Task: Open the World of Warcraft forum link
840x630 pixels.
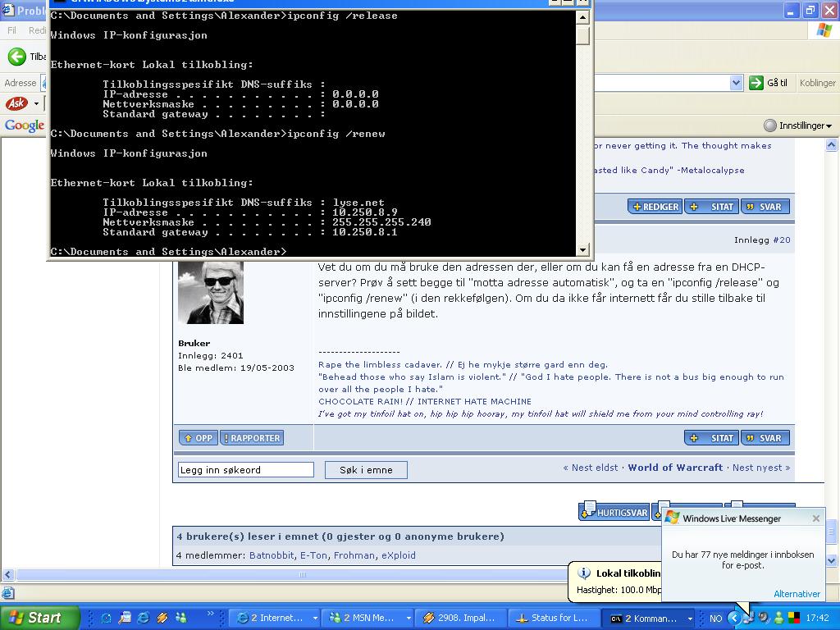Action: pyautogui.click(x=675, y=468)
